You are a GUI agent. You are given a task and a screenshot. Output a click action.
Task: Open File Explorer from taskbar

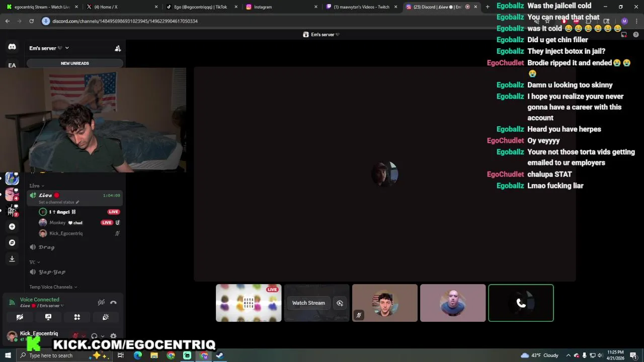tap(154, 355)
